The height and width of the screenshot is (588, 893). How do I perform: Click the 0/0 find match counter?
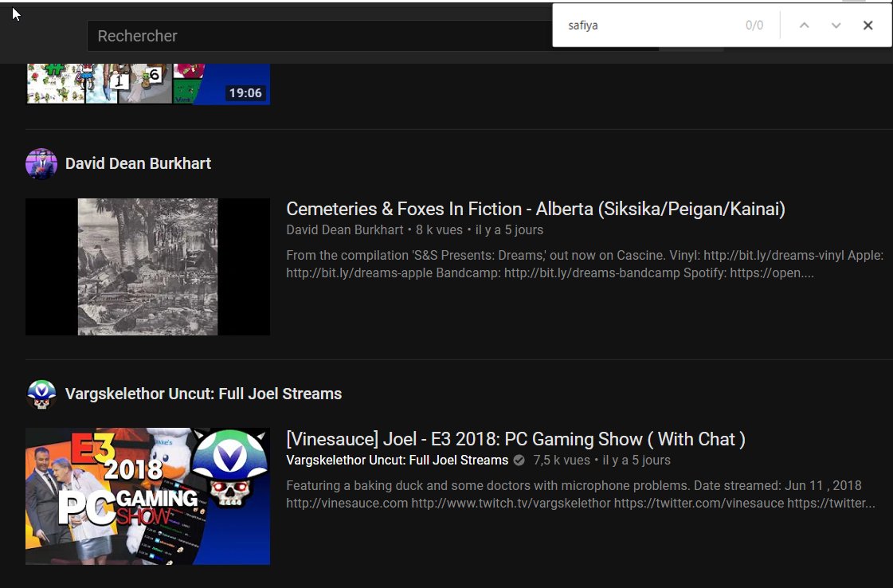[754, 25]
